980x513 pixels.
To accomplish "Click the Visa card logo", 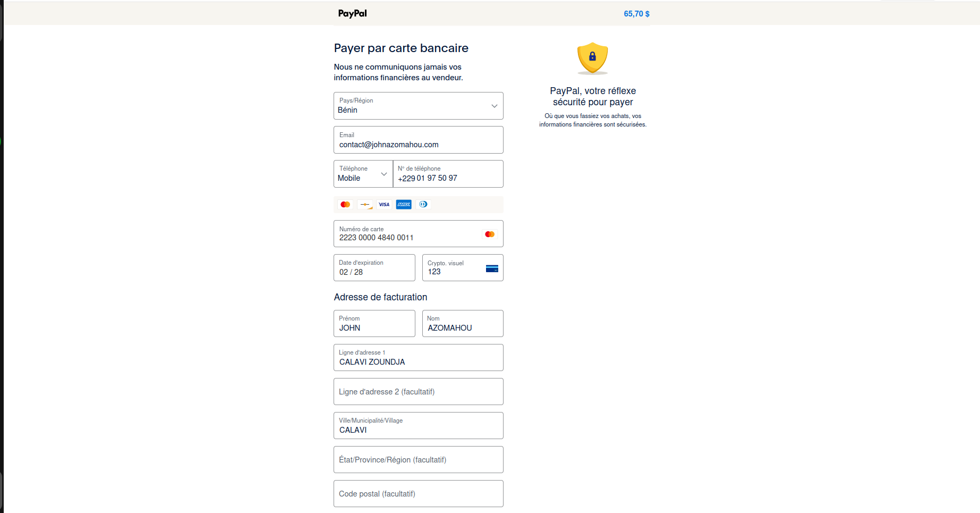I will pos(384,205).
